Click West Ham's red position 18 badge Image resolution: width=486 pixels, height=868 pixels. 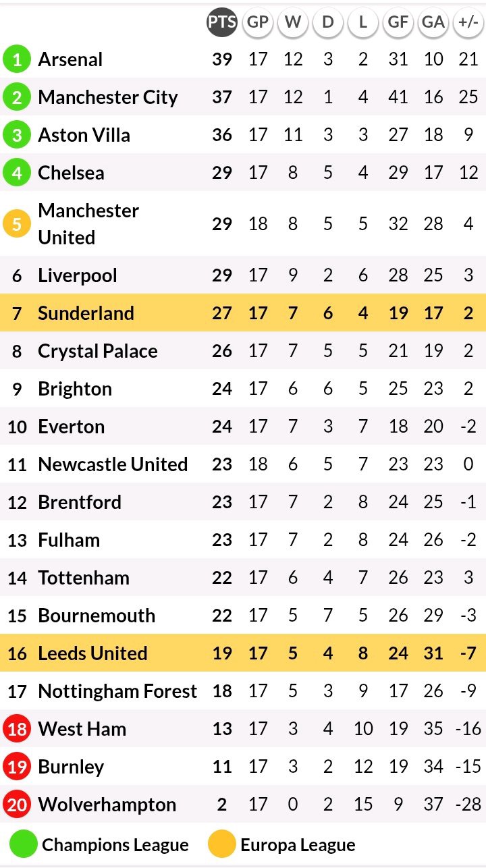point(17,729)
